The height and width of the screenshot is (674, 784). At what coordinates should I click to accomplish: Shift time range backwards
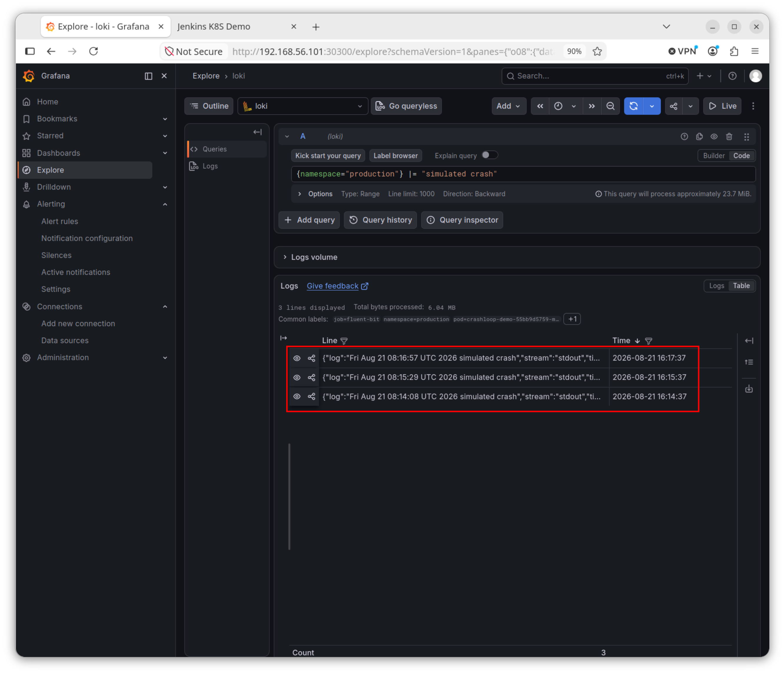(540, 106)
